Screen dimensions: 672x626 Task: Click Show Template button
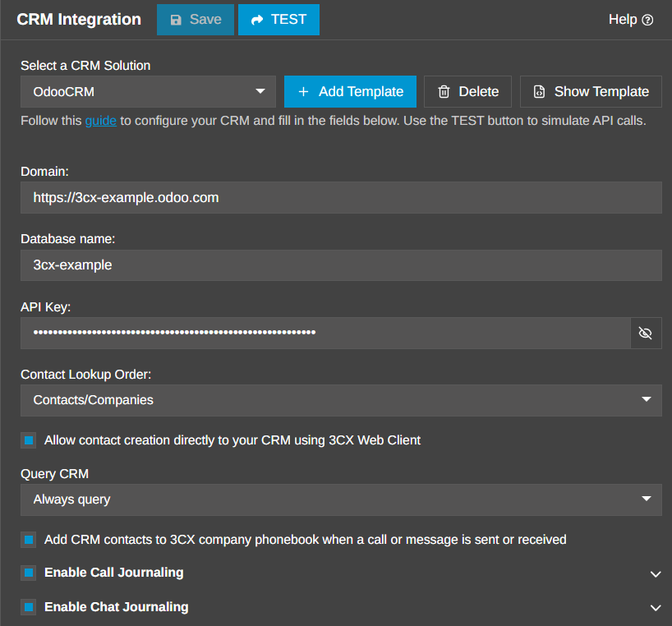(591, 92)
